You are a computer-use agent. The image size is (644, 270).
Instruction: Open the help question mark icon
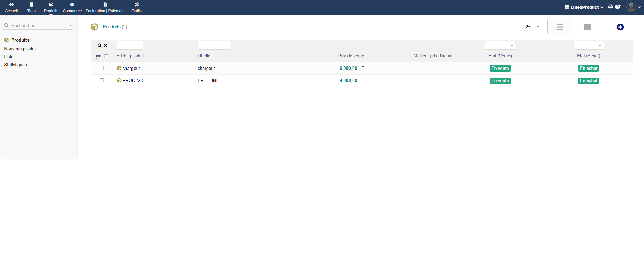pos(618,7)
